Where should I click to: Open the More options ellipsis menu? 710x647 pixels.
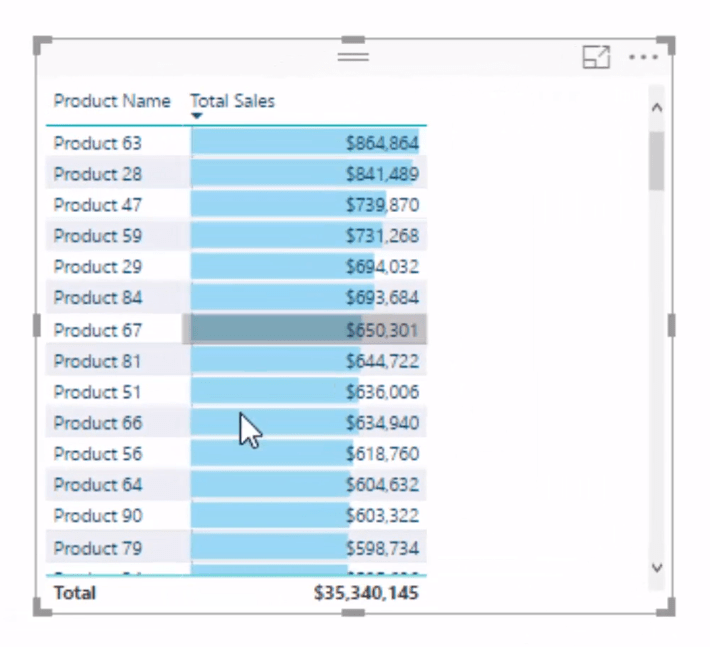643,57
